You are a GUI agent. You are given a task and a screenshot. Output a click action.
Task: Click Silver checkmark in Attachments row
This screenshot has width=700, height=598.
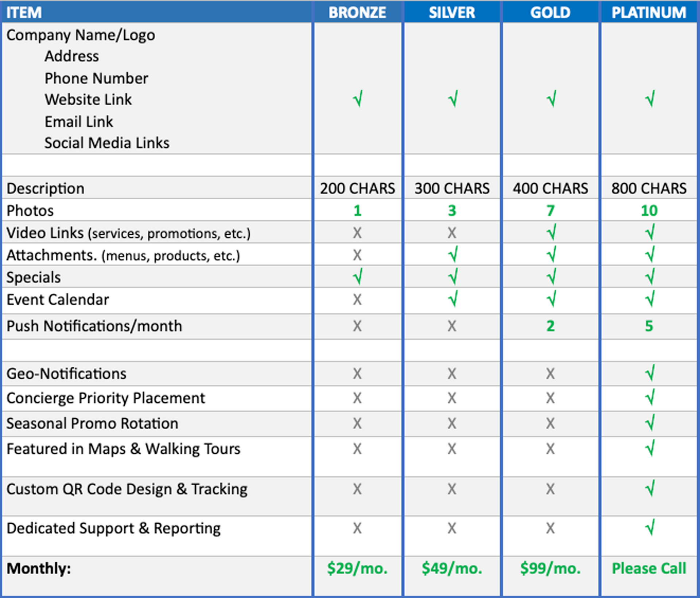(x=452, y=255)
